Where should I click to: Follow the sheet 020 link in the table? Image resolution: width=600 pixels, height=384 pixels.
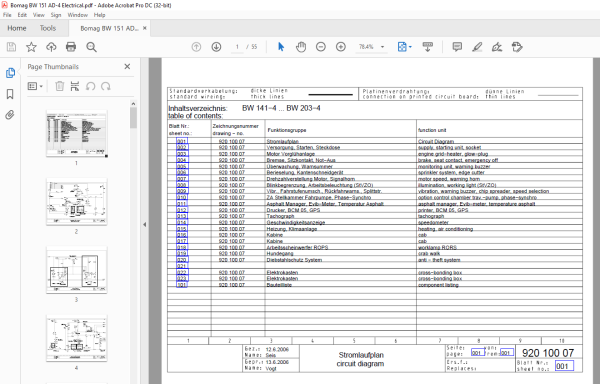[x=182, y=260]
